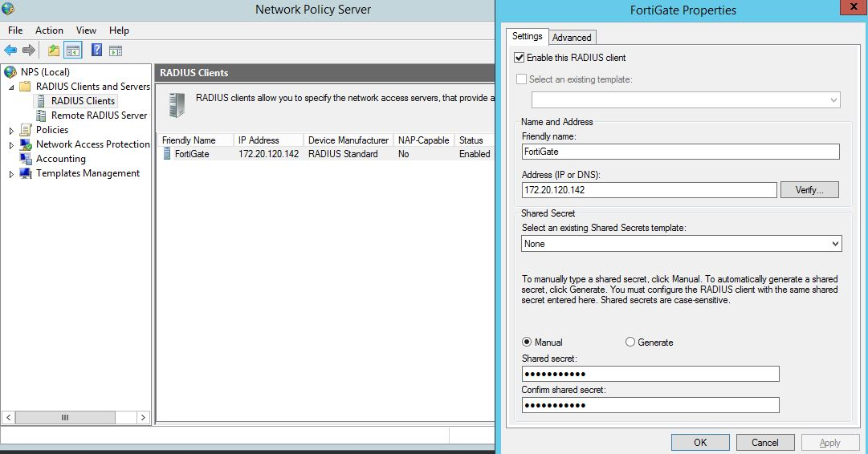Click the Up one level folder icon
Viewport: 868px width, 454px height.
53,51
